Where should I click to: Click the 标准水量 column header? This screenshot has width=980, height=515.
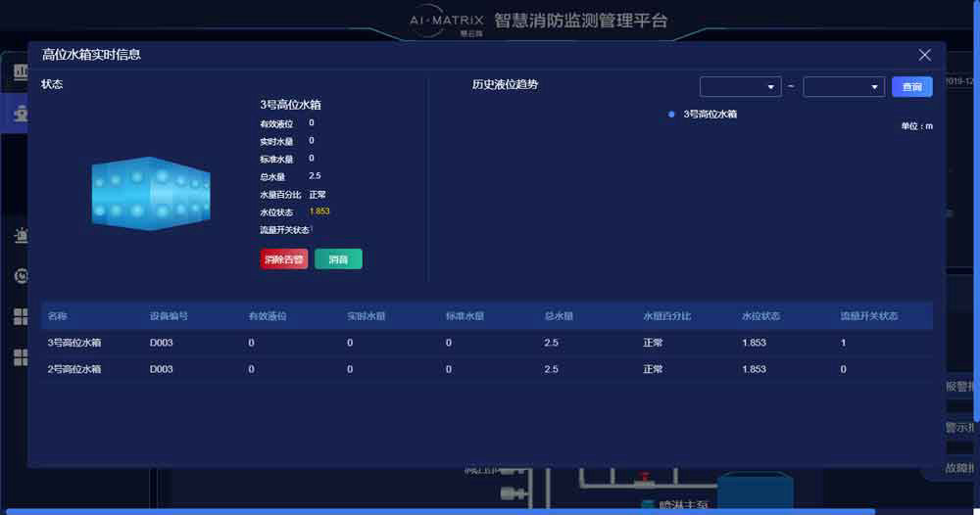(x=465, y=316)
